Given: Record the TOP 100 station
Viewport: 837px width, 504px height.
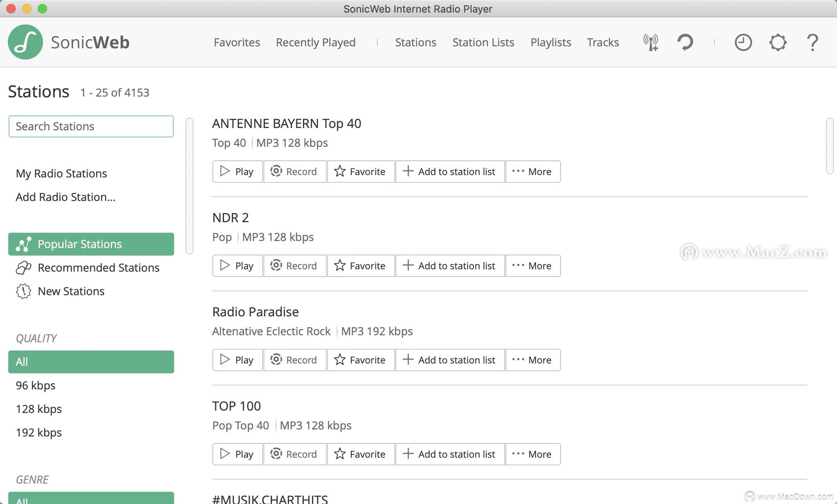Looking at the screenshot, I should coord(295,454).
